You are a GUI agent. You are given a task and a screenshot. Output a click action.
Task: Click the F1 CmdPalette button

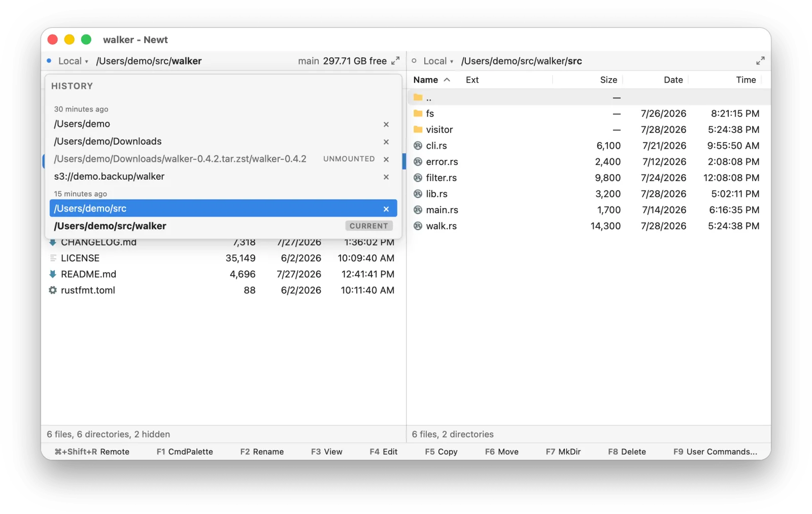[x=185, y=452]
